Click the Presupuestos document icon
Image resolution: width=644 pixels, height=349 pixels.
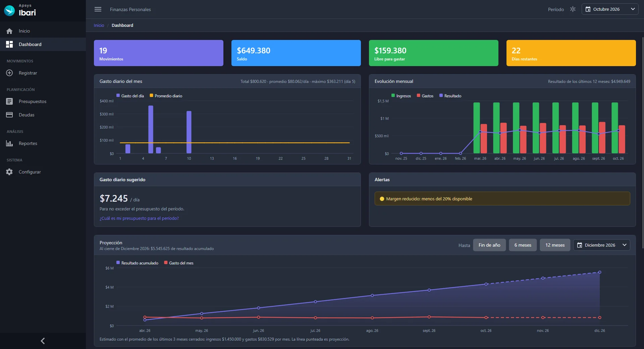[9, 101]
